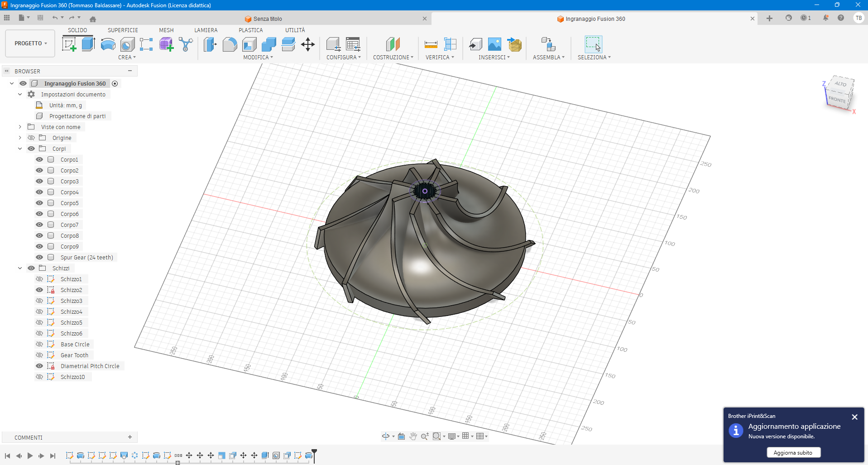This screenshot has width=868, height=465.
Task: Hide the Corpo3 body
Action: (39, 181)
